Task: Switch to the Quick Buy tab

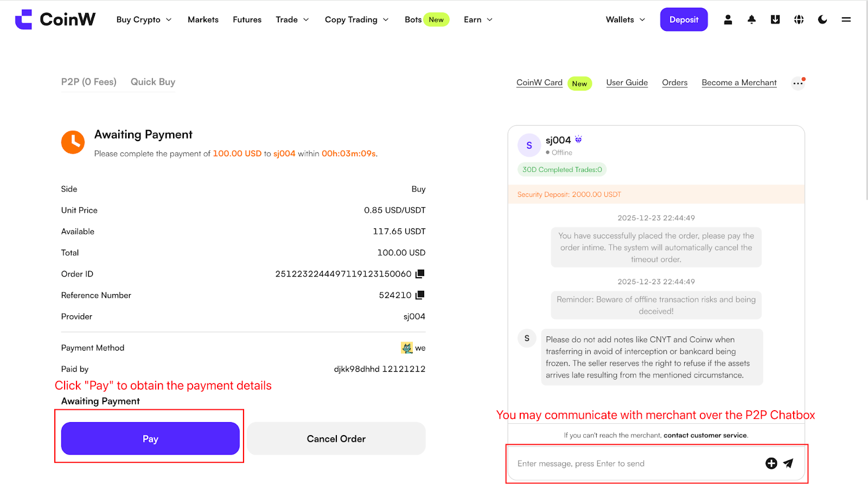Action: point(153,82)
